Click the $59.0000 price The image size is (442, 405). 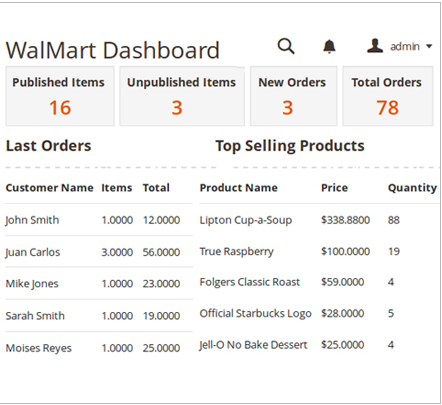[342, 282]
